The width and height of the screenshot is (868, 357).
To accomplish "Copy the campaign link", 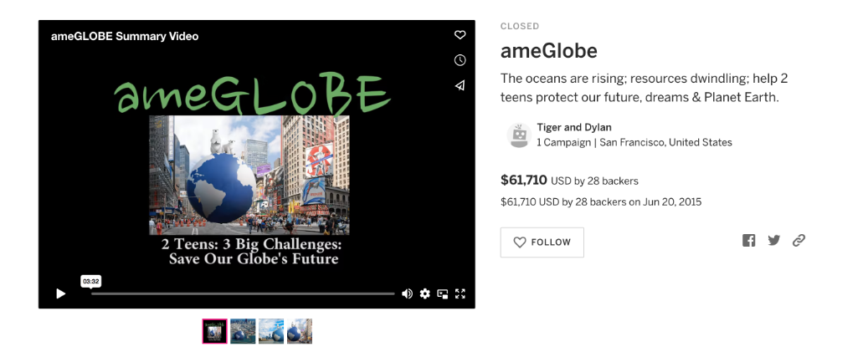I will (x=799, y=241).
